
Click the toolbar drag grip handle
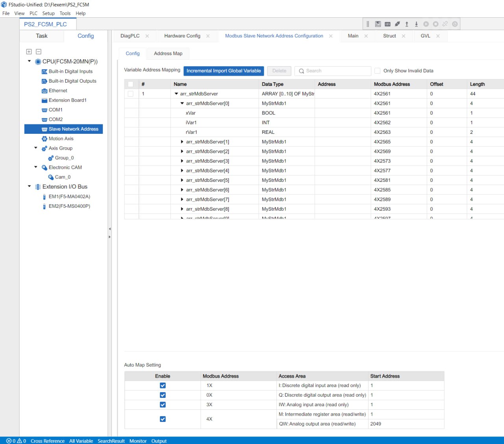pyautogui.click(x=368, y=24)
